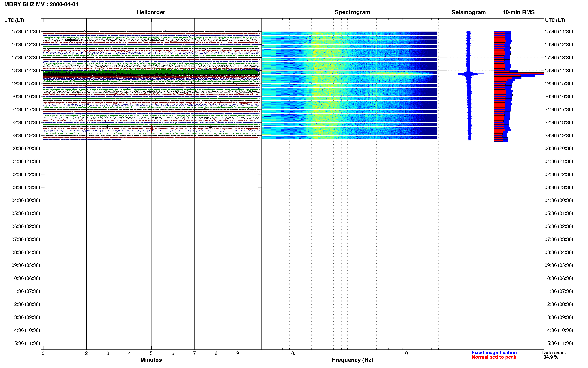This screenshot has height=368, width=588.
Task: Click the right "UTC (LT)" axis label
Action: click(555, 20)
